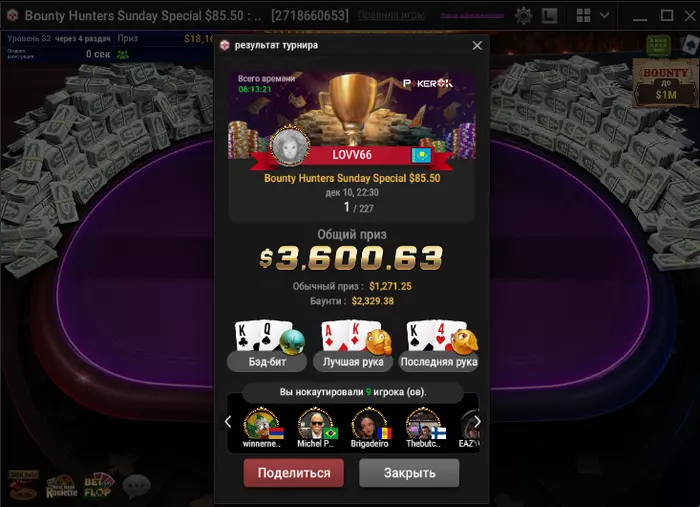Close the результат турнира dialog
Viewport: 700px width, 507px height.
point(477,46)
